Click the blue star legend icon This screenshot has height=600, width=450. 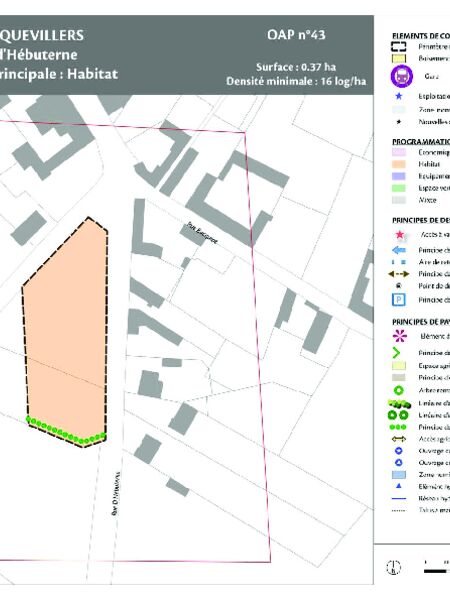(399, 96)
